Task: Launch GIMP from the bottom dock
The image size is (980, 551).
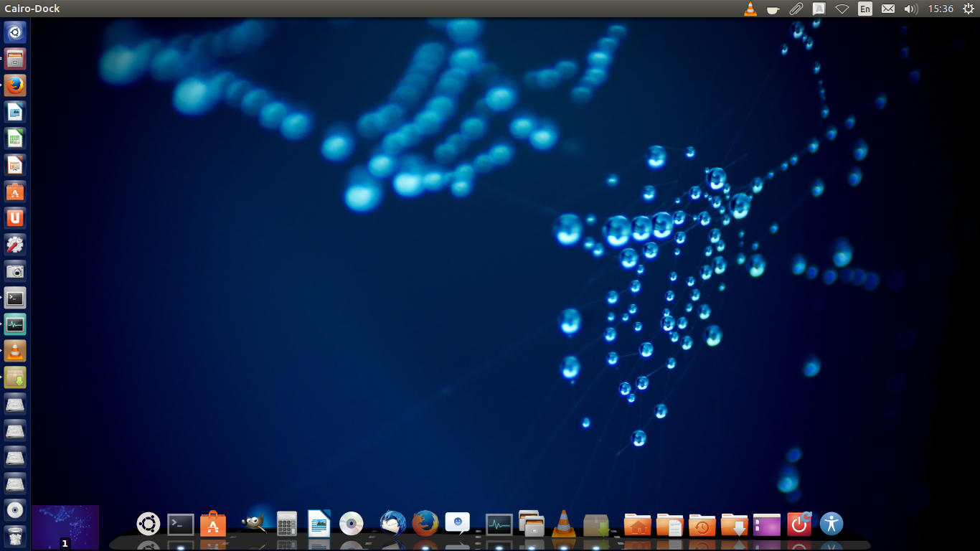Action: pyautogui.click(x=253, y=524)
